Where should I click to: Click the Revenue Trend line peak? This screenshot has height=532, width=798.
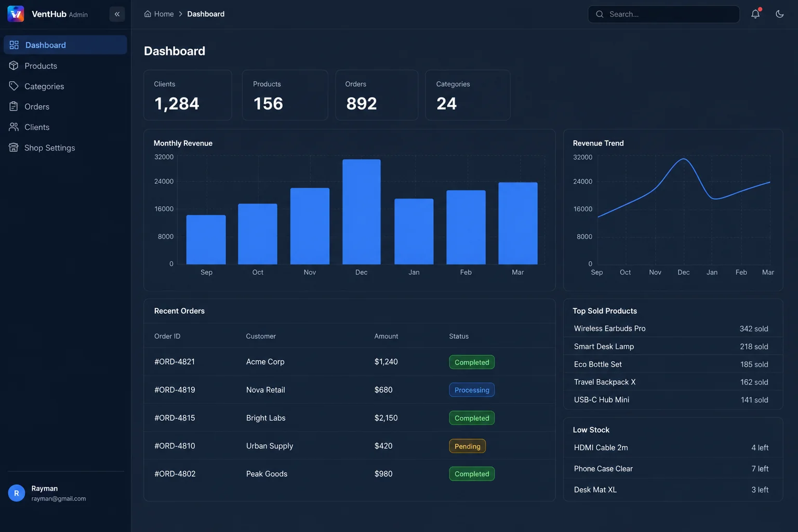(x=684, y=159)
